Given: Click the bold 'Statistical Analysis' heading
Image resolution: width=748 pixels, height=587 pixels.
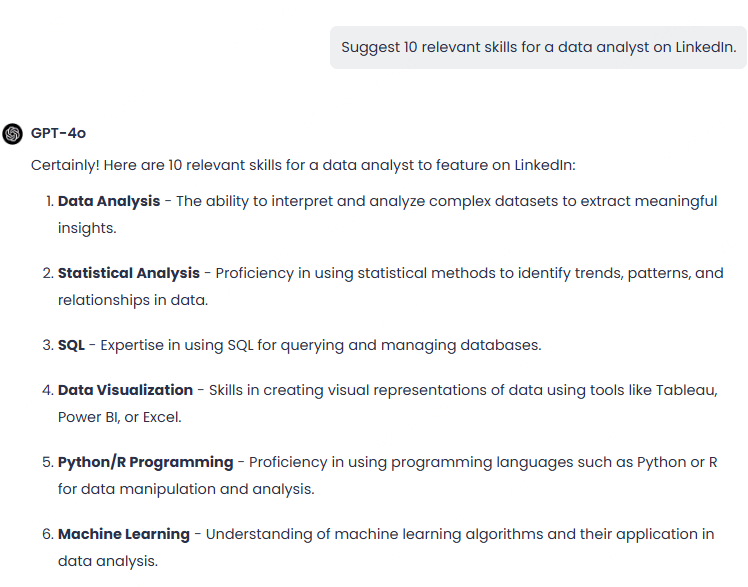Looking at the screenshot, I should [x=129, y=273].
